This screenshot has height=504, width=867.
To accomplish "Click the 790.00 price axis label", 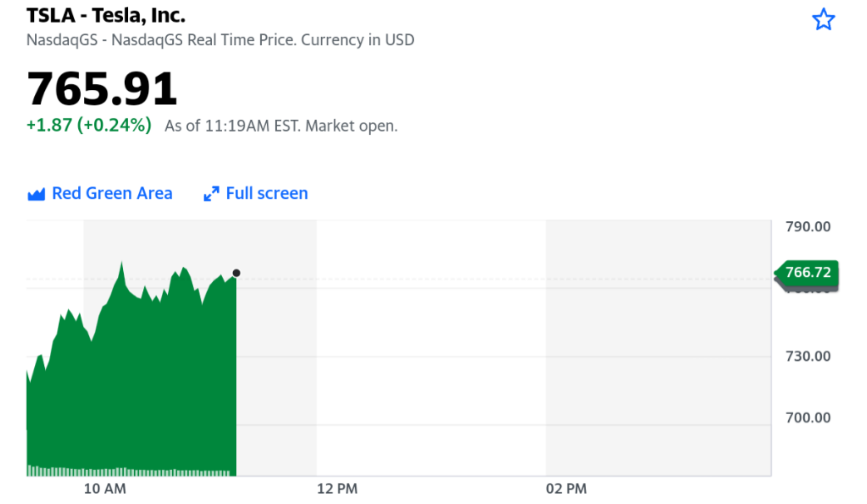I will point(808,227).
